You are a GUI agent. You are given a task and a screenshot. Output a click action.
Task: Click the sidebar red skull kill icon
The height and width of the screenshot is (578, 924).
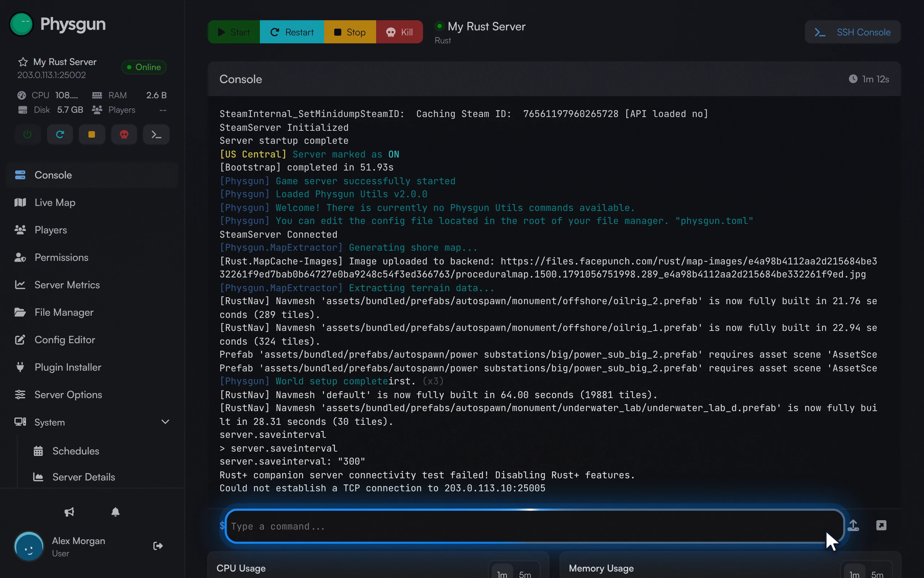[x=124, y=134]
